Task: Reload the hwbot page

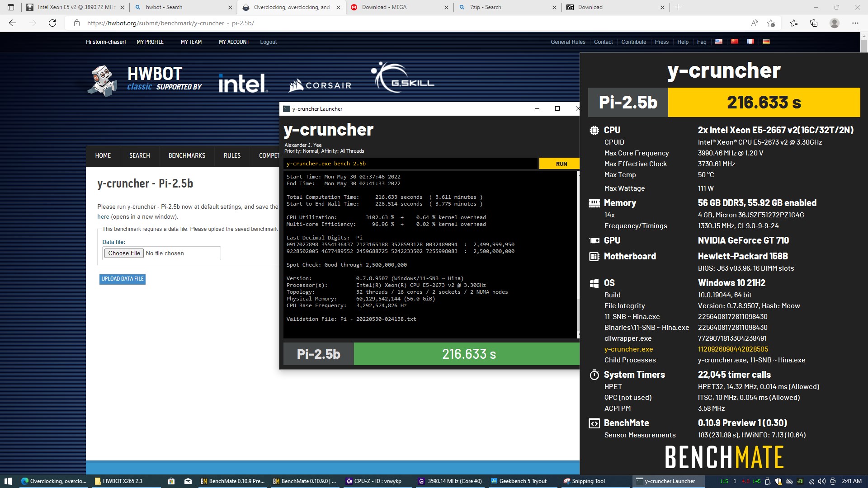Action: click(x=52, y=23)
